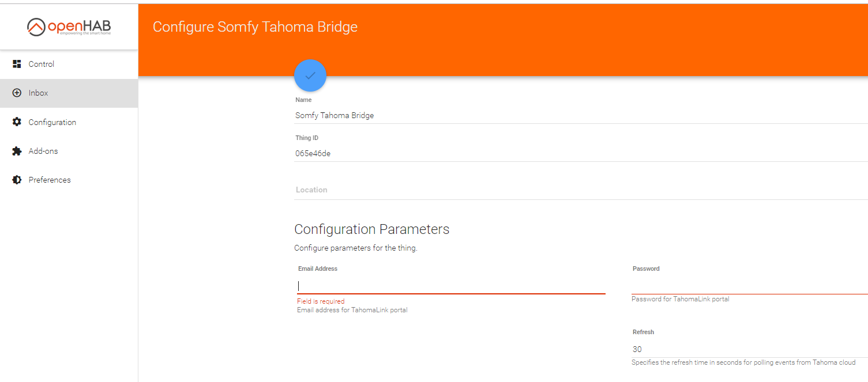The image size is (868, 382).
Task: Click the Configure Somfy Tahoma Bridge title
Action: [255, 27]
